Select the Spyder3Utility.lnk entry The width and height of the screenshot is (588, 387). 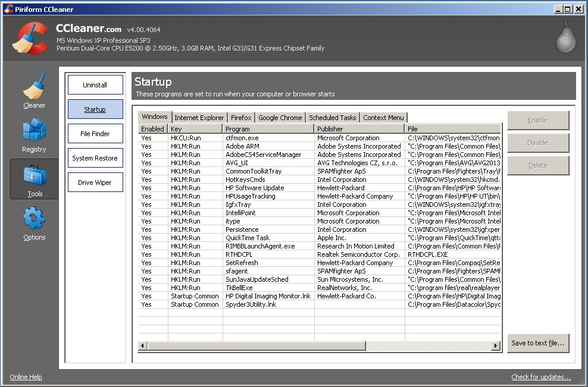pyautogui.click(x=320, y=304)
